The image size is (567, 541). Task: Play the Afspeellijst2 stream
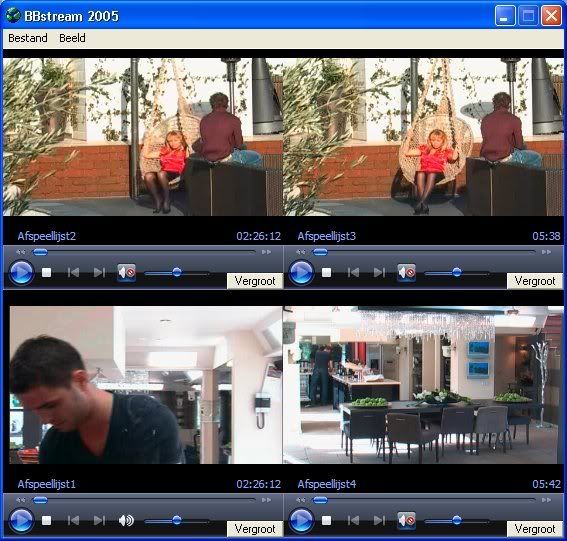(x=21, y=272)
